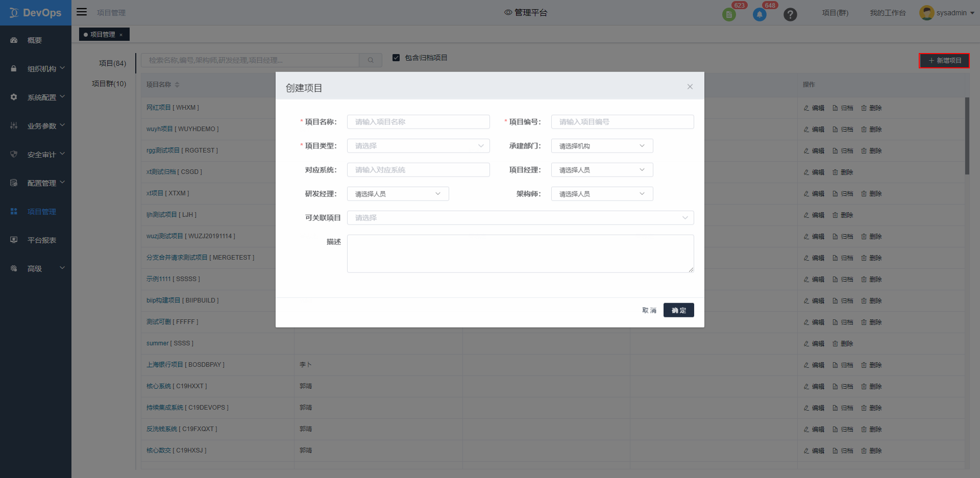Click 删除 for xt测试归档 row
The width and height of the screenshot is (980, 478).
[843, 172]
